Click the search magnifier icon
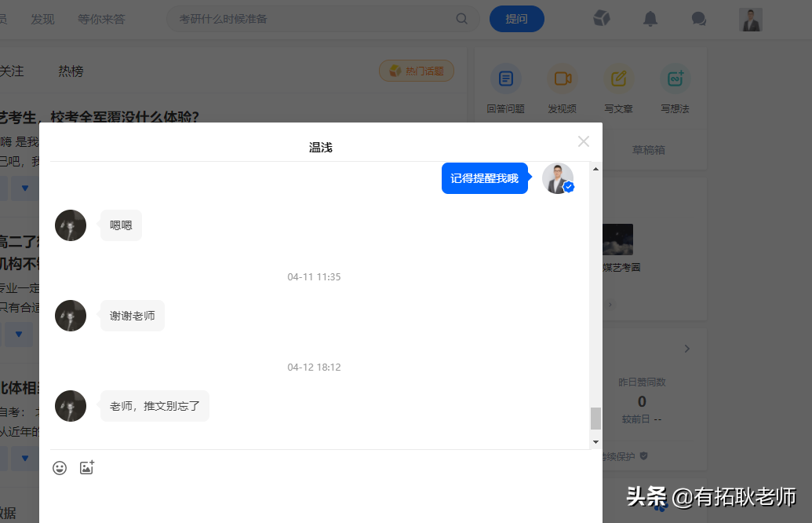Image resolution: width=812 pixels, height=523 pixels. click(x=461, y=18)
